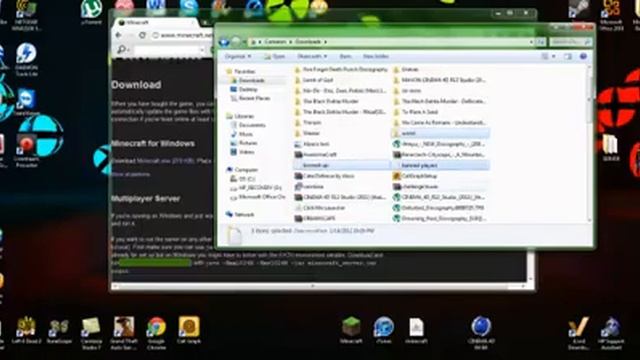This screenshot has width=640, height=360.
Task: Reload the page in Chrome
Action: coord(142,36)
